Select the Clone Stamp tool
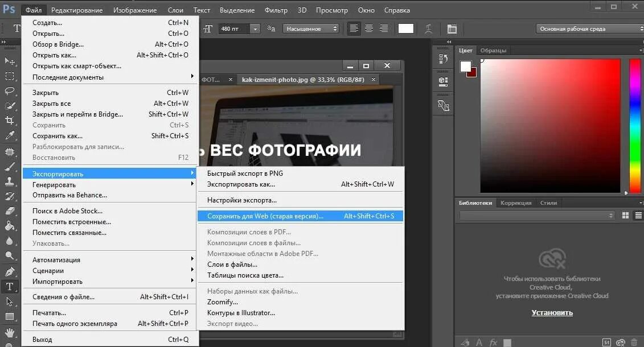 click(x=10, y=181)
